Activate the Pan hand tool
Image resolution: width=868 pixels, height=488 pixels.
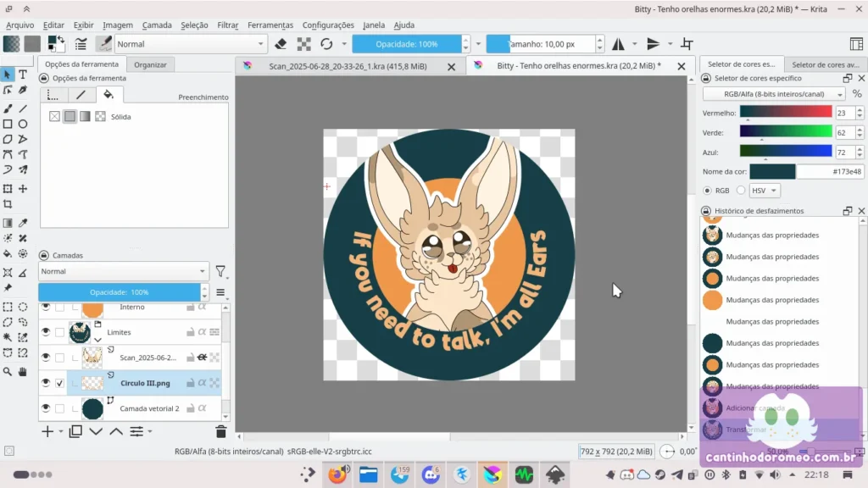click(x=23, y=372)
